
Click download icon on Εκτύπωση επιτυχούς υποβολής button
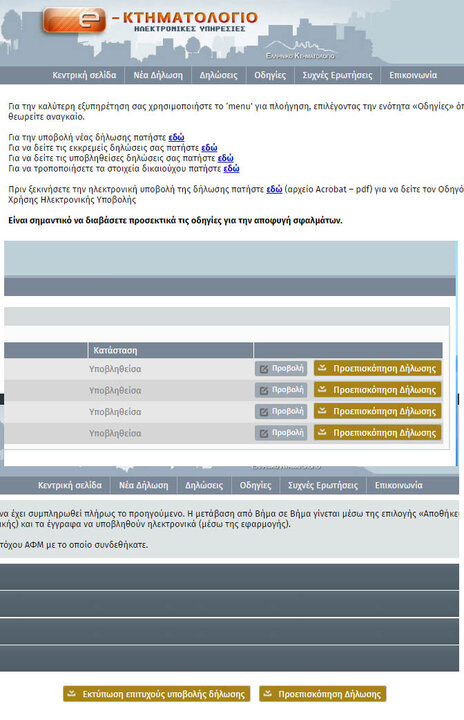(x=71, y=693)
